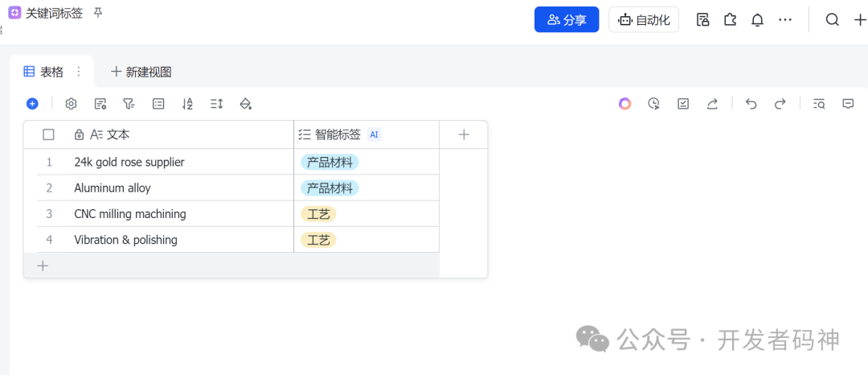Viewport: 868px width, 375px height.
Task: Click the pin icon beside 关键词标签
Action: [98, 12]
